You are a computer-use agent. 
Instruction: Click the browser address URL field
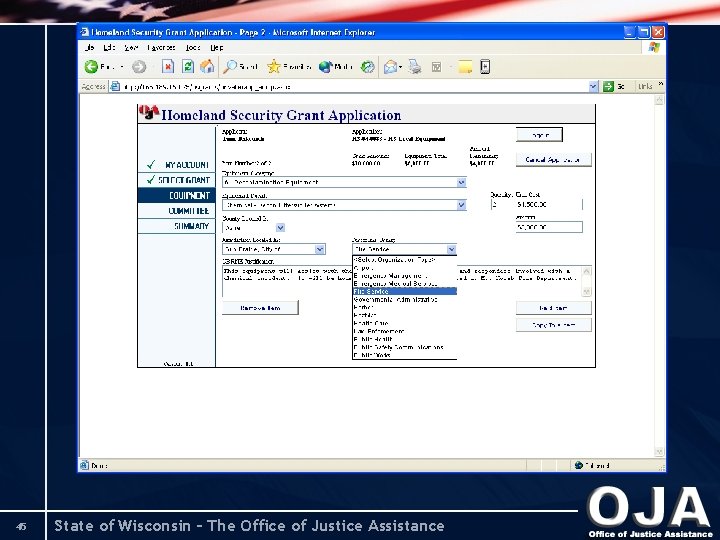coord(354,86)
